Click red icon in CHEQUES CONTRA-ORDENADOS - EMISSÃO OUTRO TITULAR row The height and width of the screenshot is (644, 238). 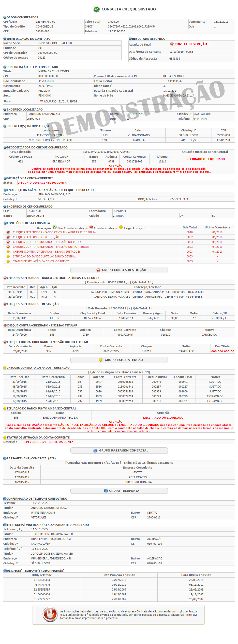click(x=8, y=247)
